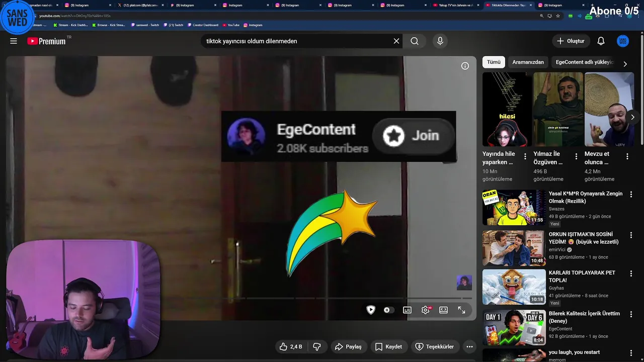644x362 pixels.
Task: Open the sanswed - Twitch bookmark
Action: point(145,25)
